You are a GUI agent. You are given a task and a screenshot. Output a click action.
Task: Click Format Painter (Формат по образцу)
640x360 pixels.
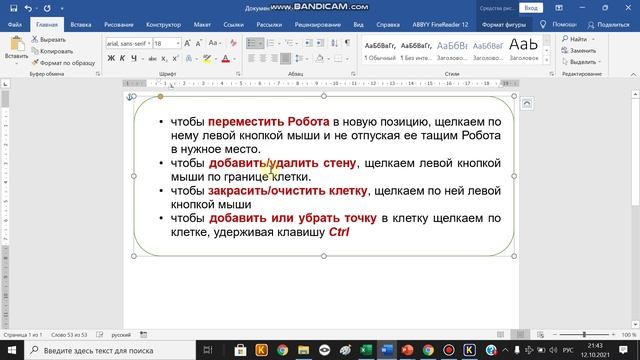tap(63, 63)
